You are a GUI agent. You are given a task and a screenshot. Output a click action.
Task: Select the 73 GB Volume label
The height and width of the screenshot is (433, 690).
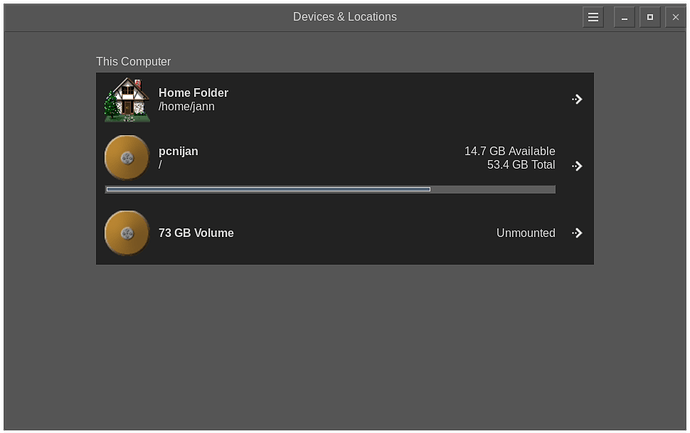196,233
